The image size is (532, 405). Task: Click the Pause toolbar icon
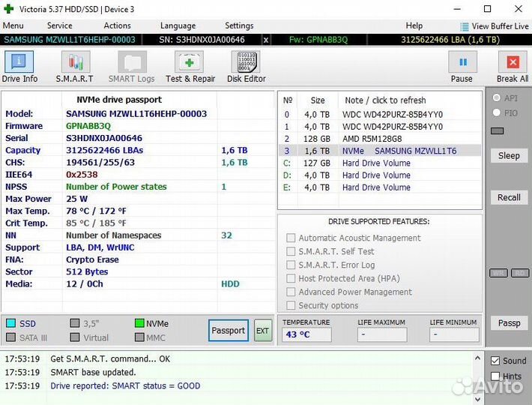tap(463, 61)
